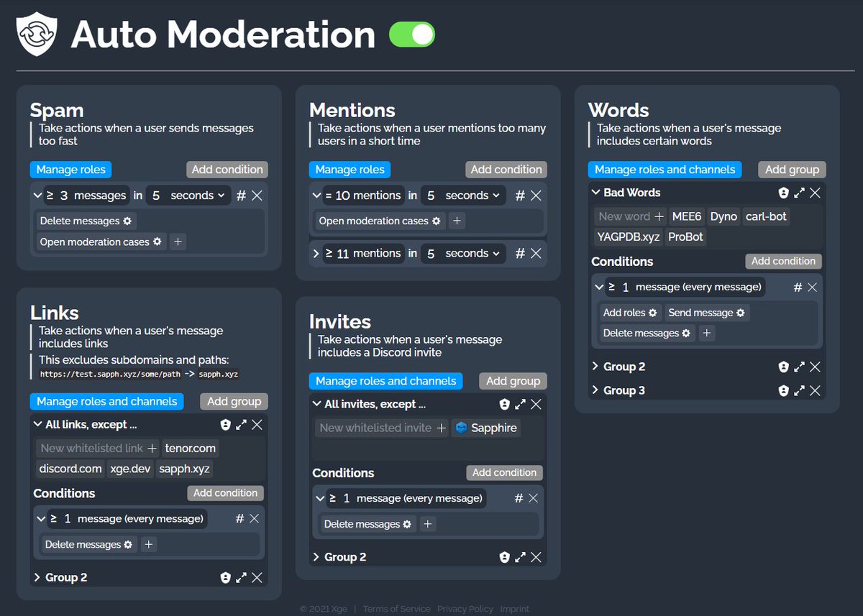This screenshot has height=616, width=863.
Task: Click shield icon on Words Group 3
Action: click(x=784, y=391)
